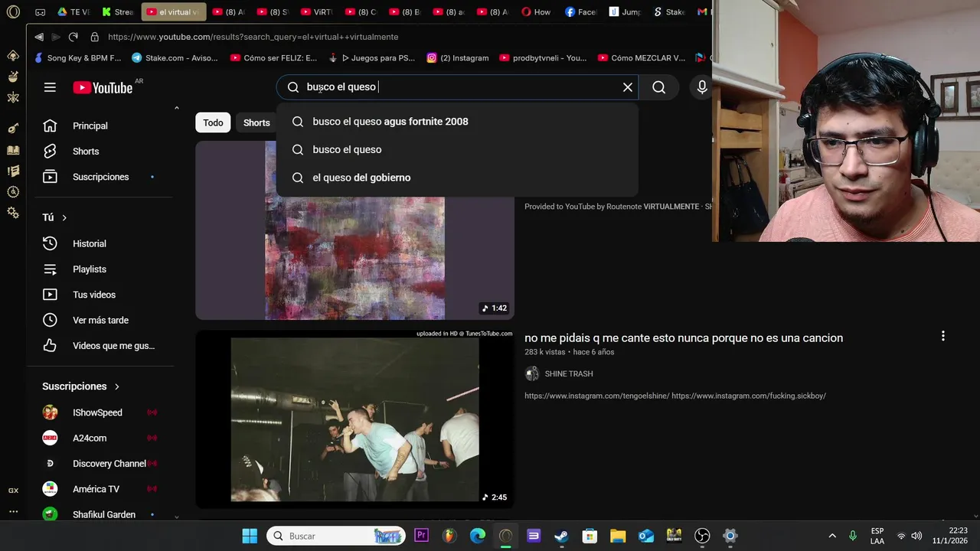The width and height of the screenshot is (980, 551).
Task: Select the 'Todo' filter chip
Action: [x=213, y=122]
